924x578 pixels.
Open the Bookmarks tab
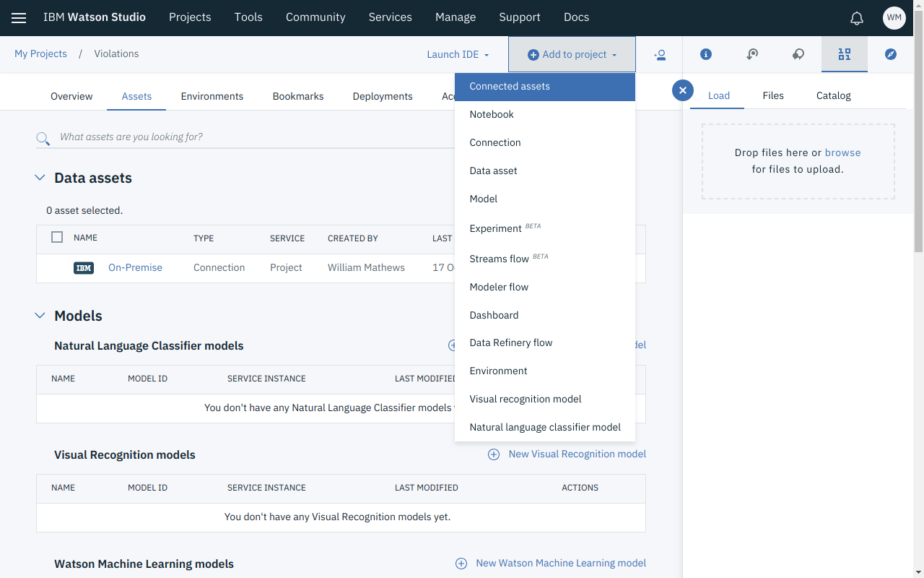click(x=298, y=96)
